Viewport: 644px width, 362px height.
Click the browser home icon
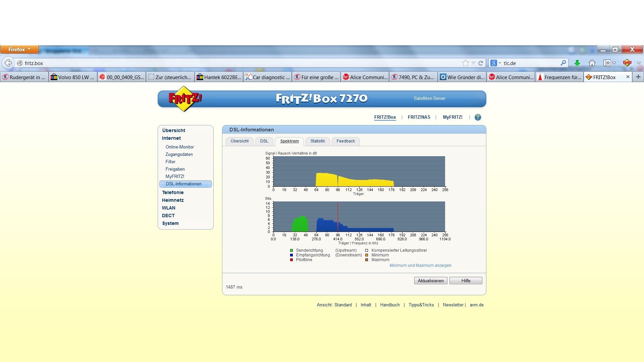pyautogui.click(x=592, y=63)
